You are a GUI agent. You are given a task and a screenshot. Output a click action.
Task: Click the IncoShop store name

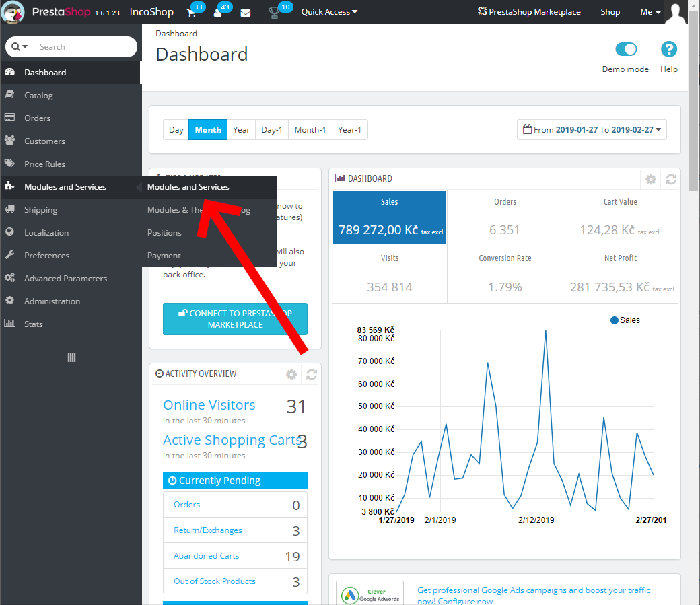coord(151,12)
